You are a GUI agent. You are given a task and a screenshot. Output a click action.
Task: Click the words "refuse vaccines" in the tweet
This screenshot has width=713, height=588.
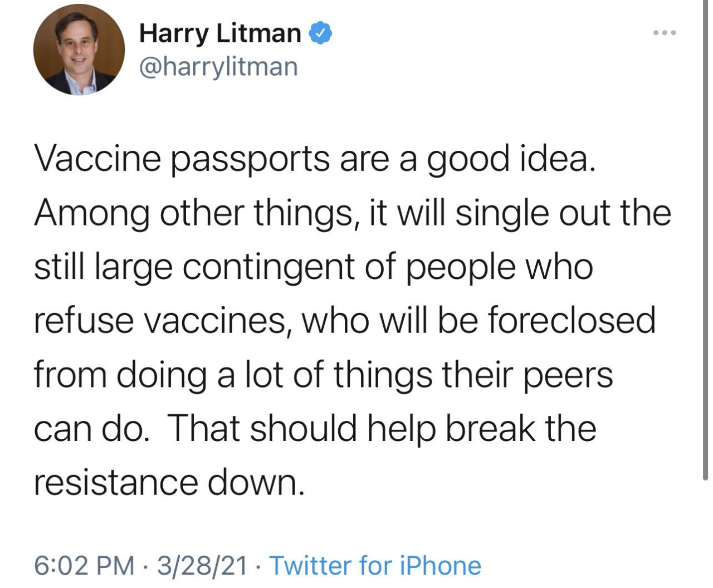point(159,321)
